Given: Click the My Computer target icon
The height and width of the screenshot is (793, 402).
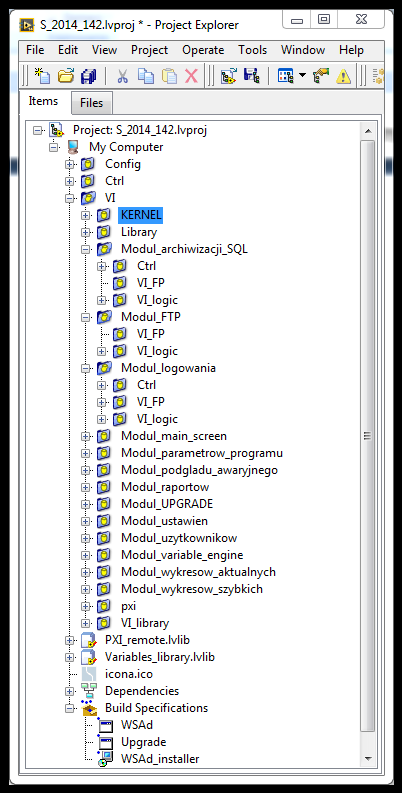Looking at the screenshot, I should coord(72,147).
